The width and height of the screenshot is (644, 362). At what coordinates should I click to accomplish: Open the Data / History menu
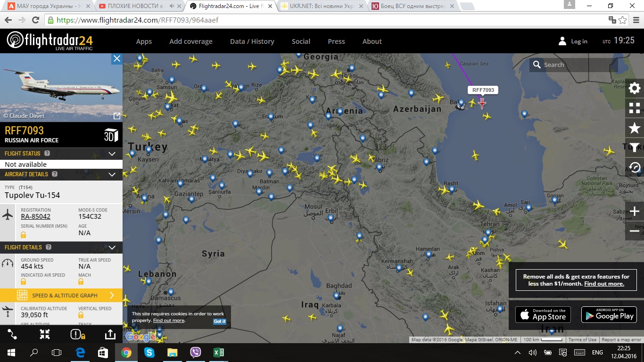pos(252,41)
